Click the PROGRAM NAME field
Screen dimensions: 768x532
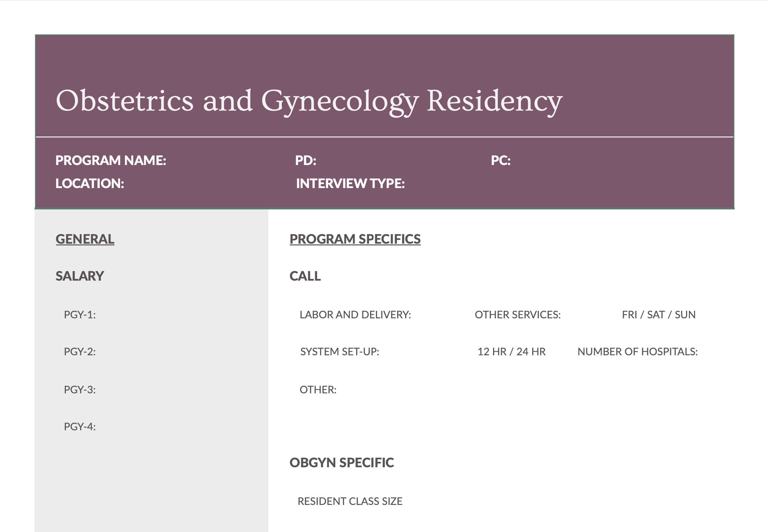[x=112, y=160]
